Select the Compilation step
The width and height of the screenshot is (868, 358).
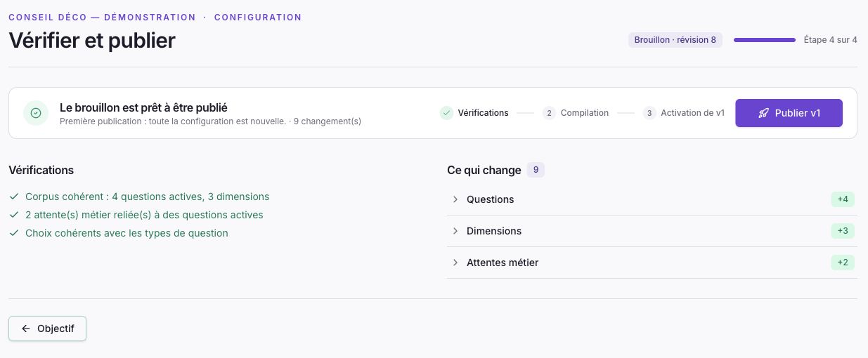point(576,113)
